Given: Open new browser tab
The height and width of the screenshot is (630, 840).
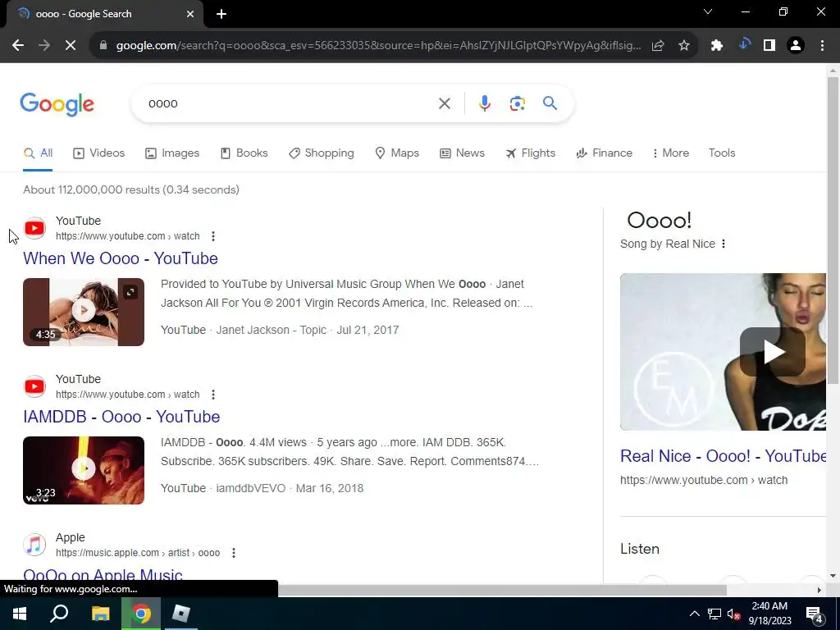Looking at the screenshot, I should (x=221, y=14).
